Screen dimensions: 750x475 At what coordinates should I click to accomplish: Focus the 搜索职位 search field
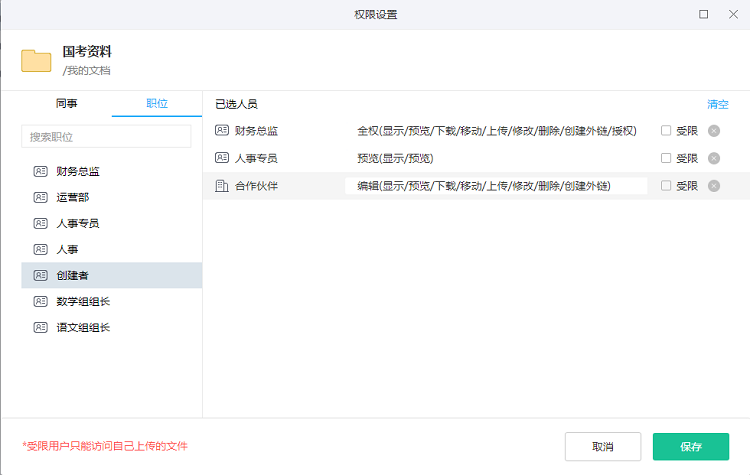coord(106,137)
